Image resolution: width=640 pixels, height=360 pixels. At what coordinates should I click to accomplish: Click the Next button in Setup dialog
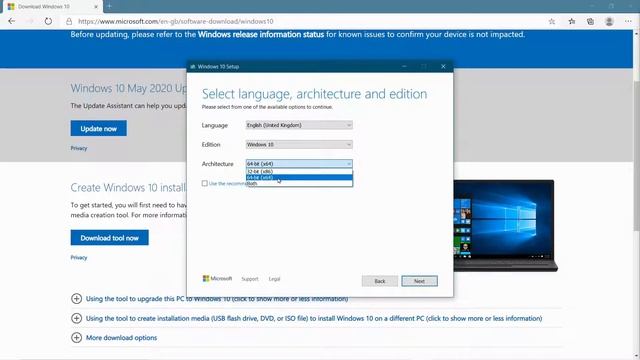419,281
